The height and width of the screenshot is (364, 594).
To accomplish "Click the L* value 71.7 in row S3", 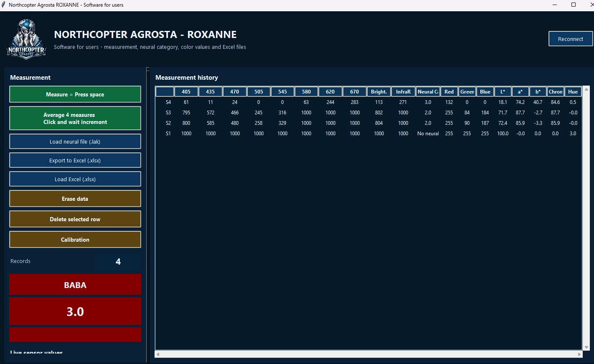I will (503, 113).
